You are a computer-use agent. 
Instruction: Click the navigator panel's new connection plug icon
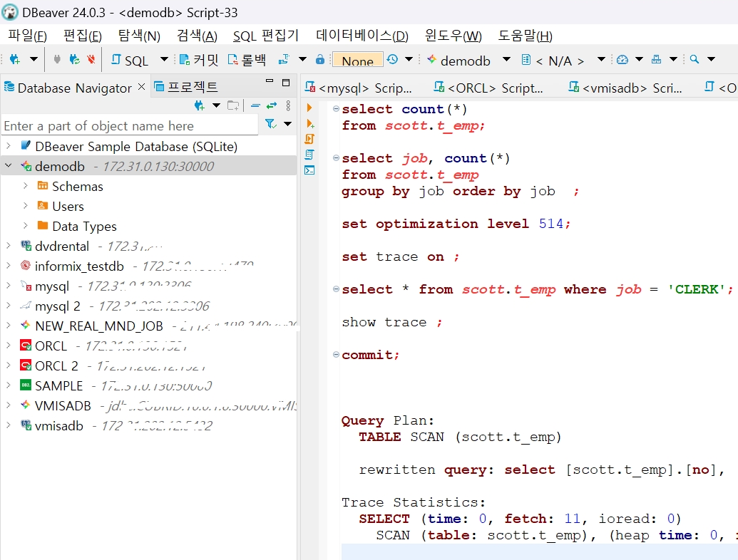(199, 105)
